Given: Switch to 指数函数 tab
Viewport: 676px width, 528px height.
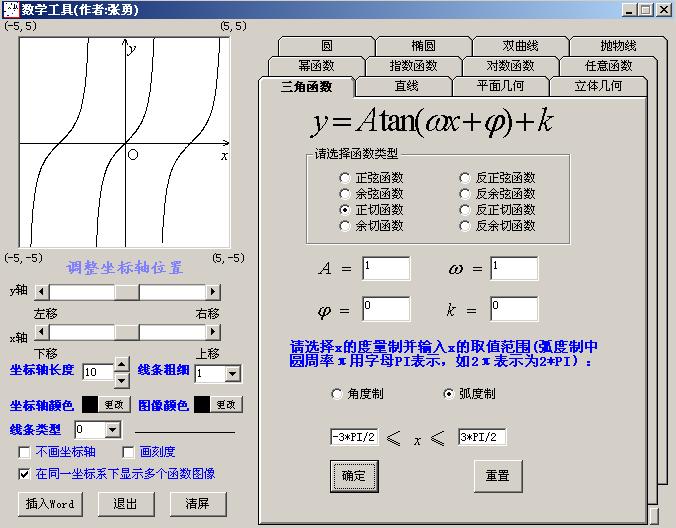Looking at the screenshot, I should (x=413, y=66).
